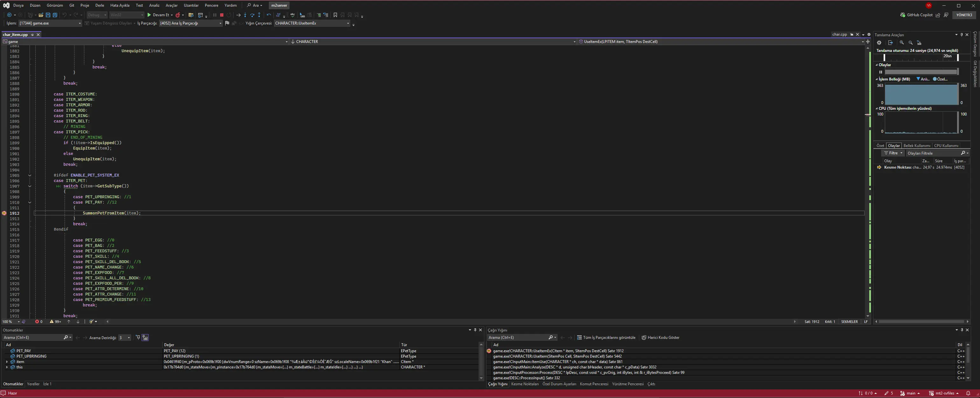Screen dimensions: 980x398
Task: Pause the Olaylar events track
Action: coord(880,72)
